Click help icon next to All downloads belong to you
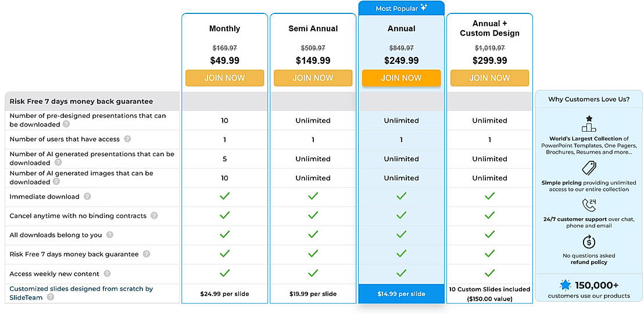 tap(109, 235)
